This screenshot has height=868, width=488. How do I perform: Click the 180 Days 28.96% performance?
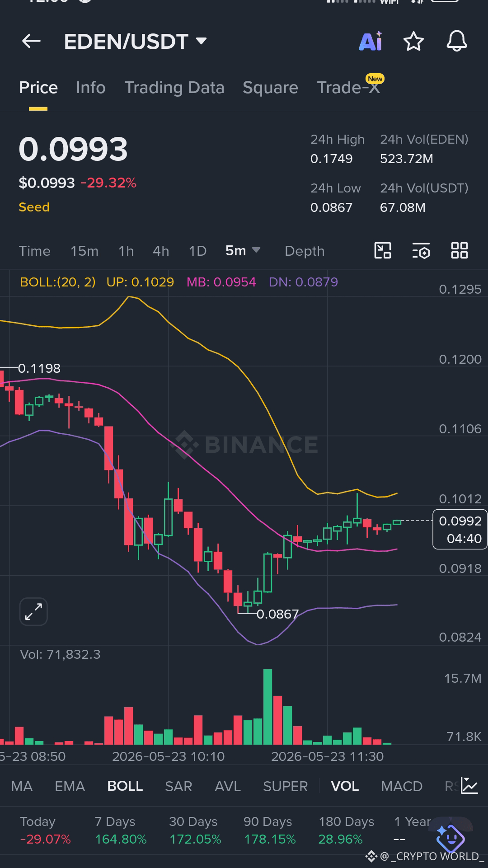click(x=346, y=830)
